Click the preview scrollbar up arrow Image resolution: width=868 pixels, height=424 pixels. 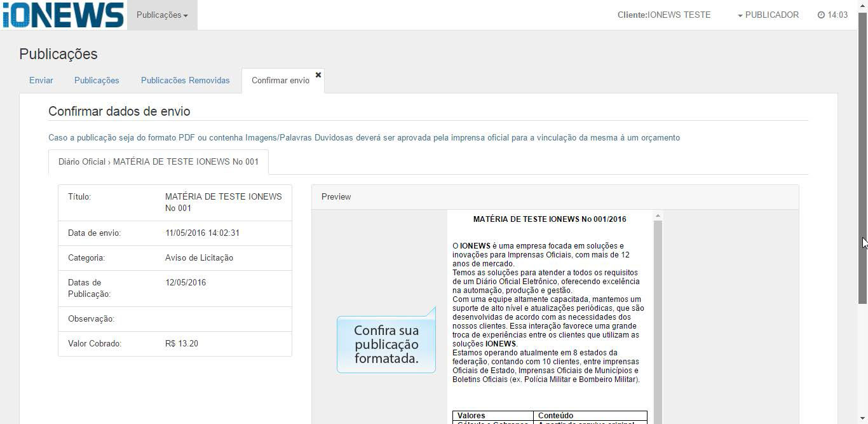coord(658,216)
